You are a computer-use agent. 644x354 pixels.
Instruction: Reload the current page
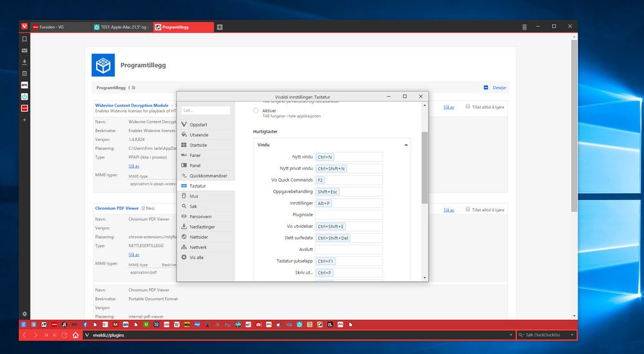pyautogui.click(x=64, y=335)
